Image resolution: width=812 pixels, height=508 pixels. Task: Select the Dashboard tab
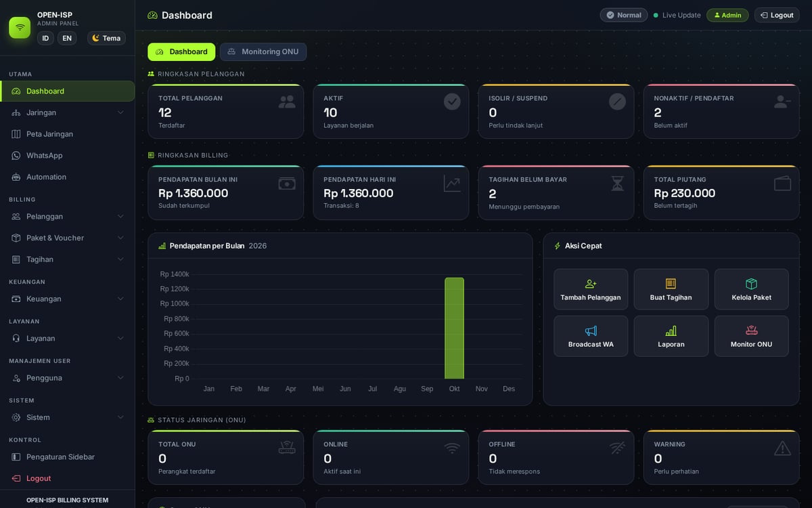(x=181, y=52)
